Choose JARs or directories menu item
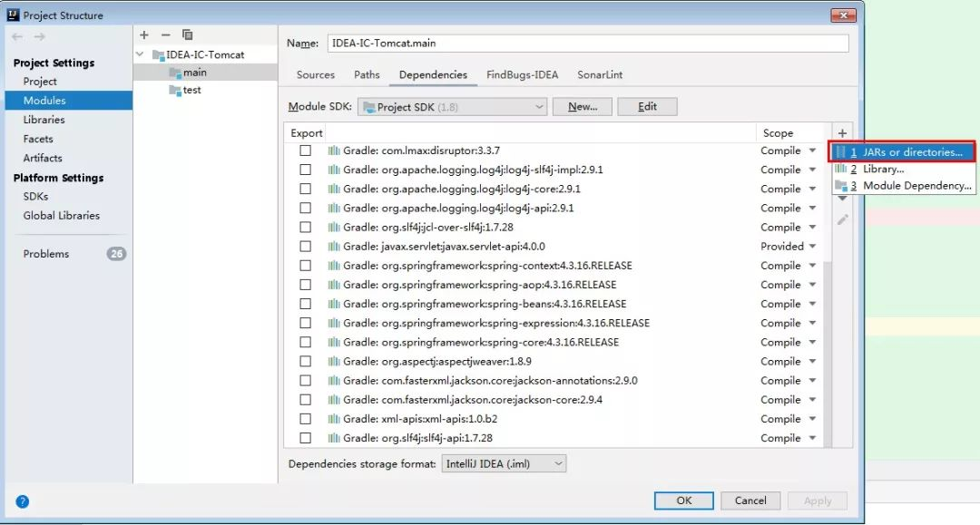Screen dimensions: 980x525 pos(903,151)
